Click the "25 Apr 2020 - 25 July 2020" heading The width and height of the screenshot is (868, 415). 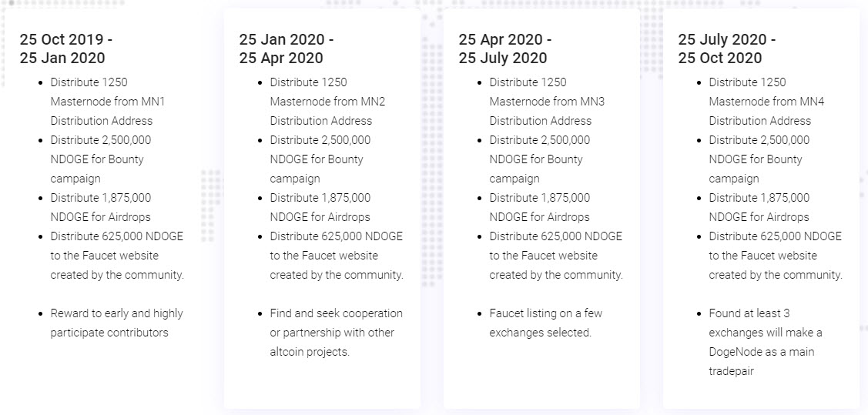[505, 49]
